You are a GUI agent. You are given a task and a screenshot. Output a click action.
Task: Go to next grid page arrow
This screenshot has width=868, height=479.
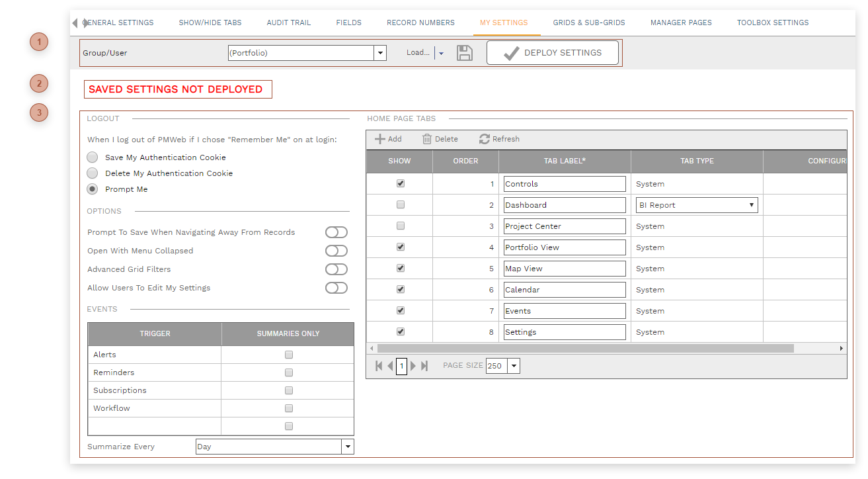point(413,366)
